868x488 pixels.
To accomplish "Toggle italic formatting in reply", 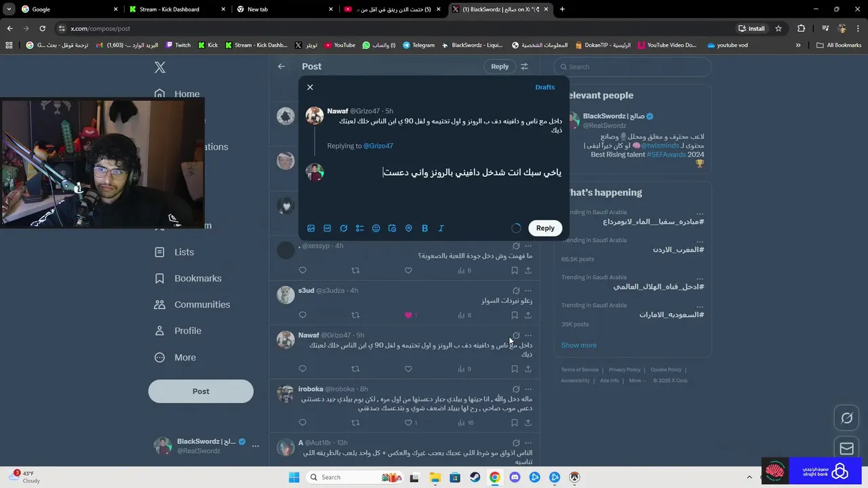I will pos(441,228).
